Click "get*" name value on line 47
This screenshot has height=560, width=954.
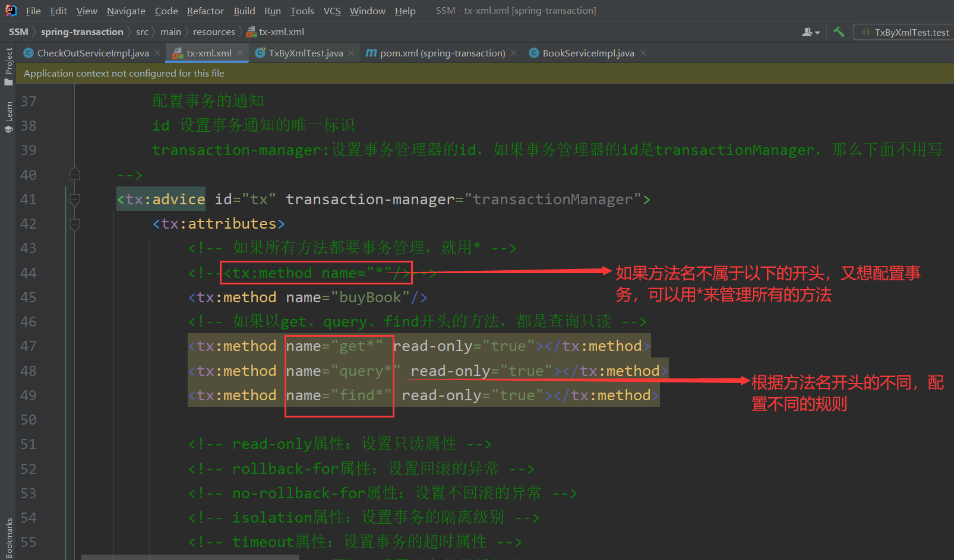click(x=356, y=346)
